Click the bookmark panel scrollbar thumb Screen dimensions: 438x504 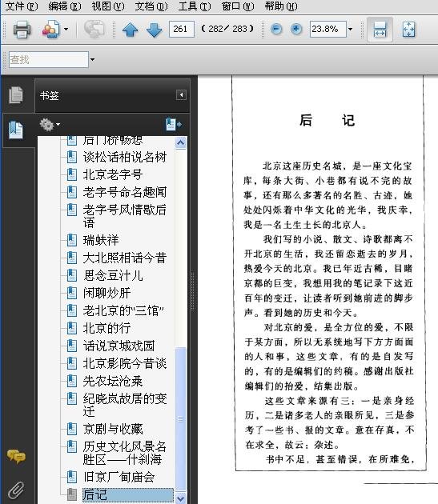coord(180,419)
